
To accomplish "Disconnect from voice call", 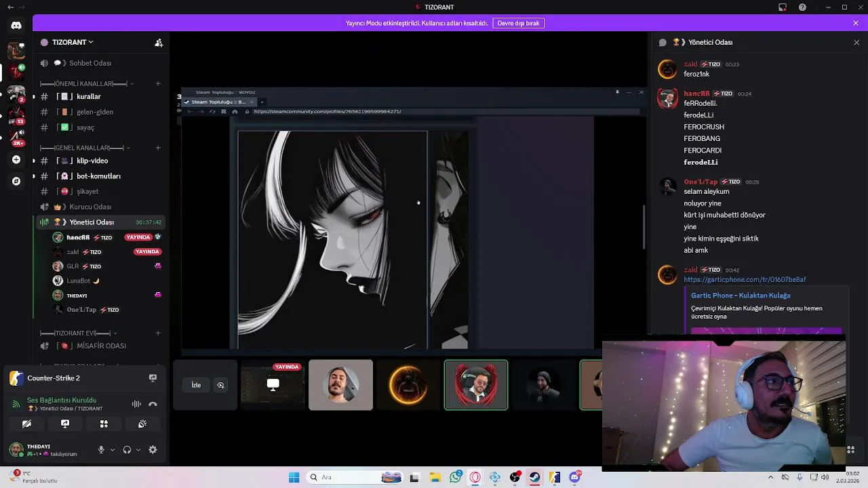I will 153,404.
